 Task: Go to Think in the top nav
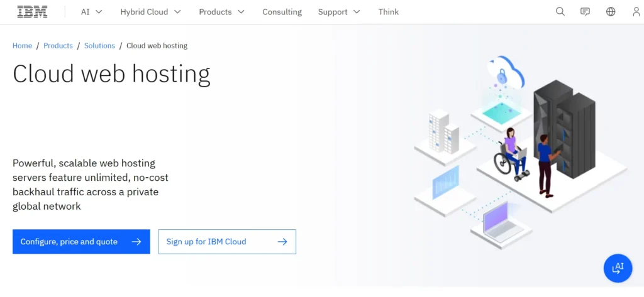[x=389, y=12]
